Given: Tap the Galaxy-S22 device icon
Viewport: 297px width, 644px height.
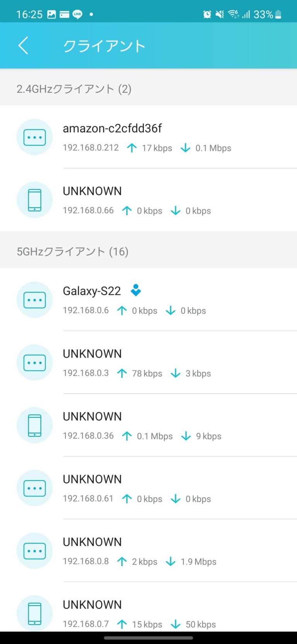Looking at the screenshot, I should point(35,300).
